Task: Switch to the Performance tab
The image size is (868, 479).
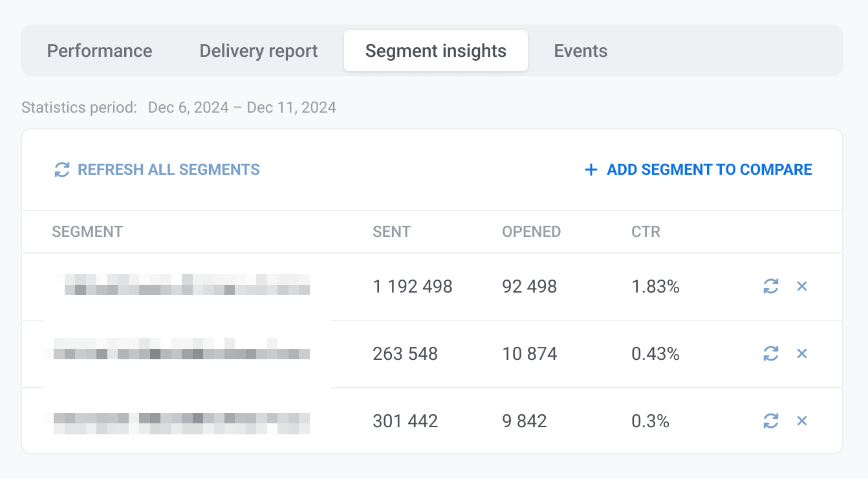Action: 100,51
